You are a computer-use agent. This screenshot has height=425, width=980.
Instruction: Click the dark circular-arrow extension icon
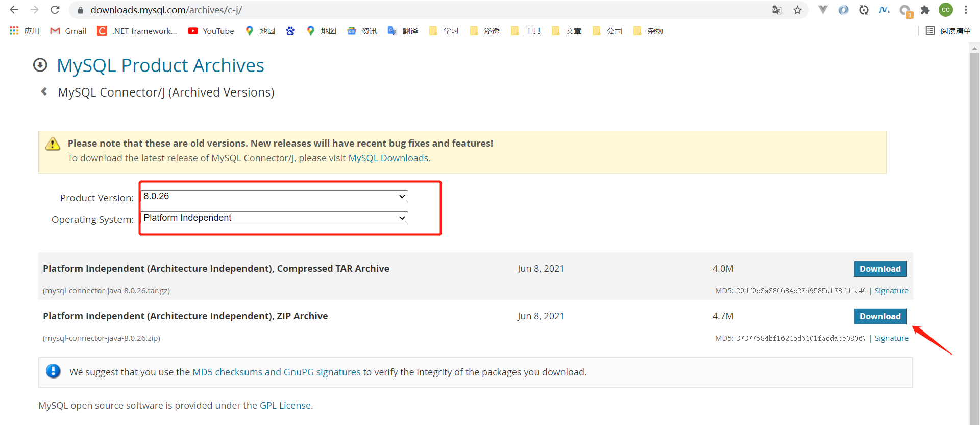(864, 10)
